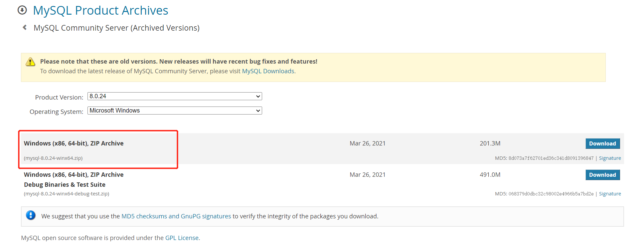Click the bold old versions warning text

tap(179, 61)
